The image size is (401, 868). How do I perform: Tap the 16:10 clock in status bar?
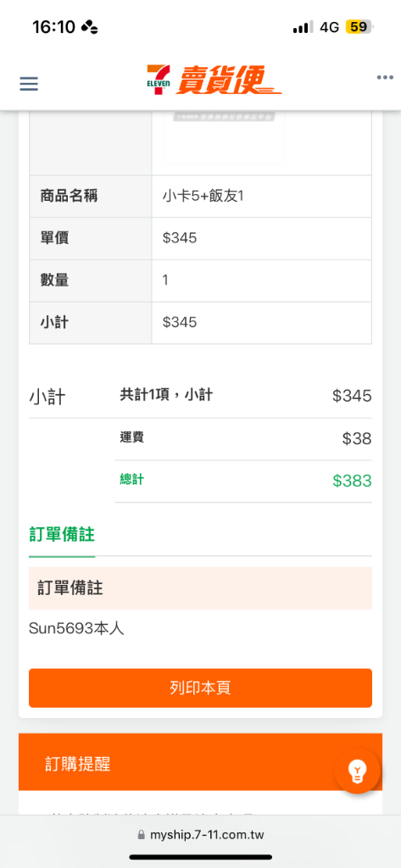tap(53, 27)
